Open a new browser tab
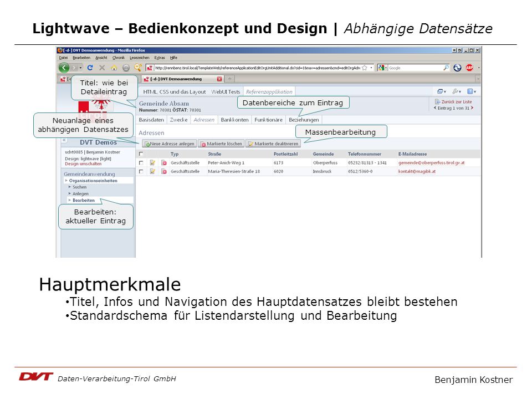 tap(229, 79)
